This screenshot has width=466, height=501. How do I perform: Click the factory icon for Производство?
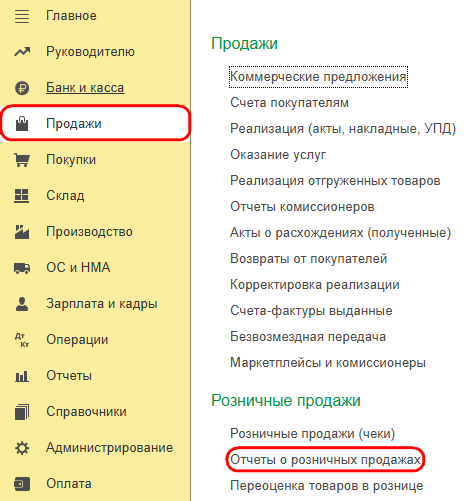coord(22,232)
